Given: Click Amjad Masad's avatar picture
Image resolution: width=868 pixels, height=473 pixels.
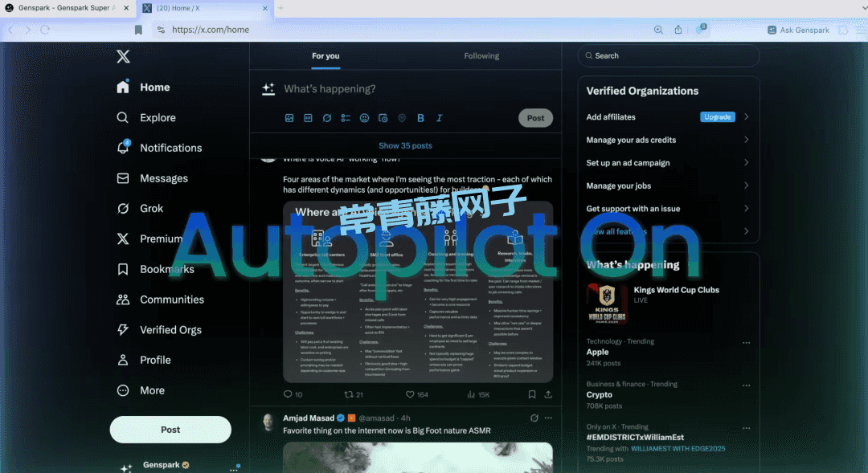Looking at the screenshot, I should point(268,422).
